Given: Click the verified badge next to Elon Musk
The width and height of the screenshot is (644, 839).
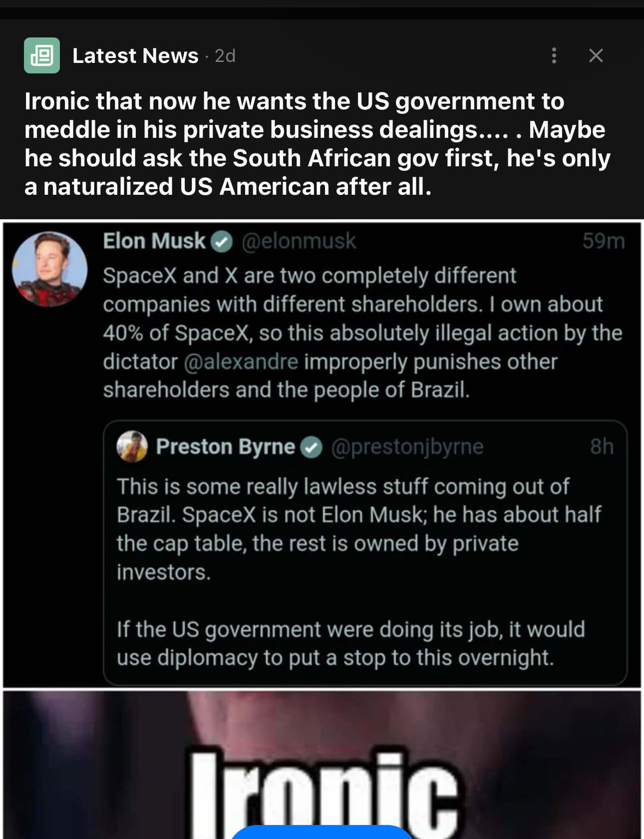Looking at the screenshot, I should pyautogui.click(x=222, y=241).
